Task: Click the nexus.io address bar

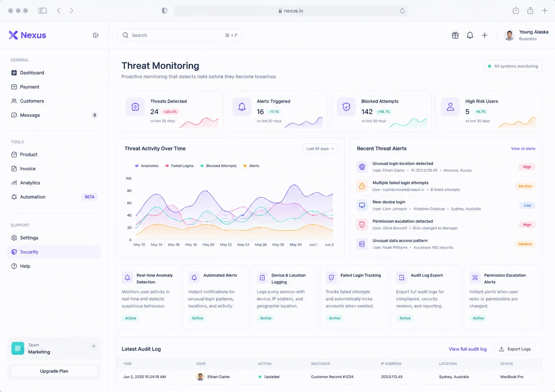Action: tap(291, 11)
